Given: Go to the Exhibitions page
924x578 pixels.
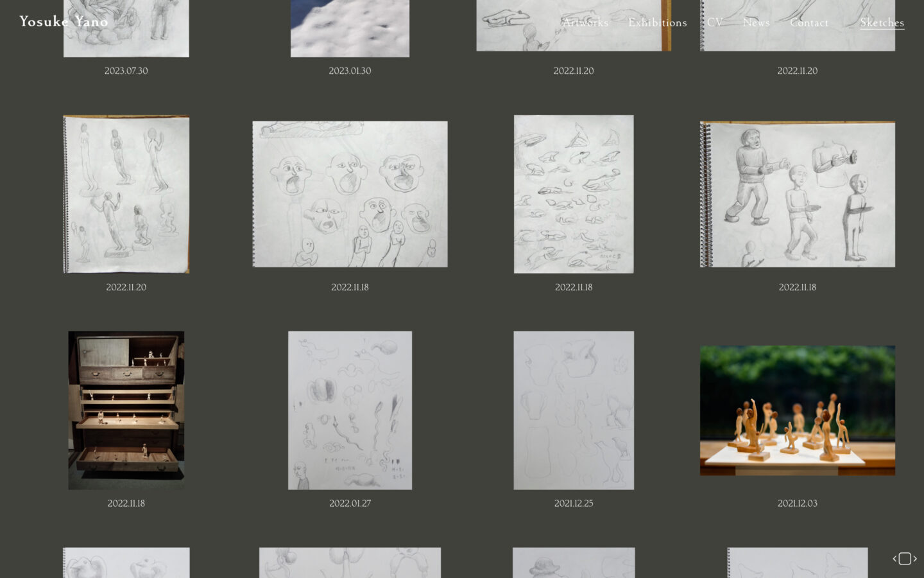Looking at the screenshot, I should pos(657,22).
